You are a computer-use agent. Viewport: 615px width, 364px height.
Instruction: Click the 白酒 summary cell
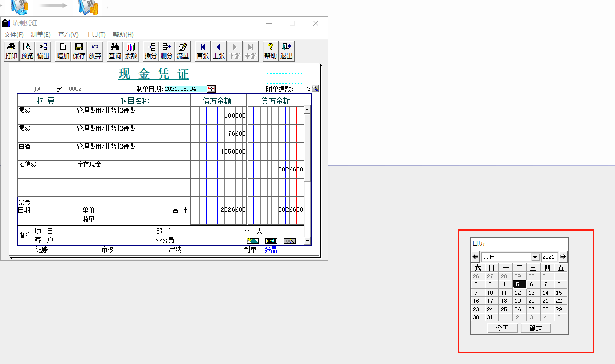click(47, 151)
